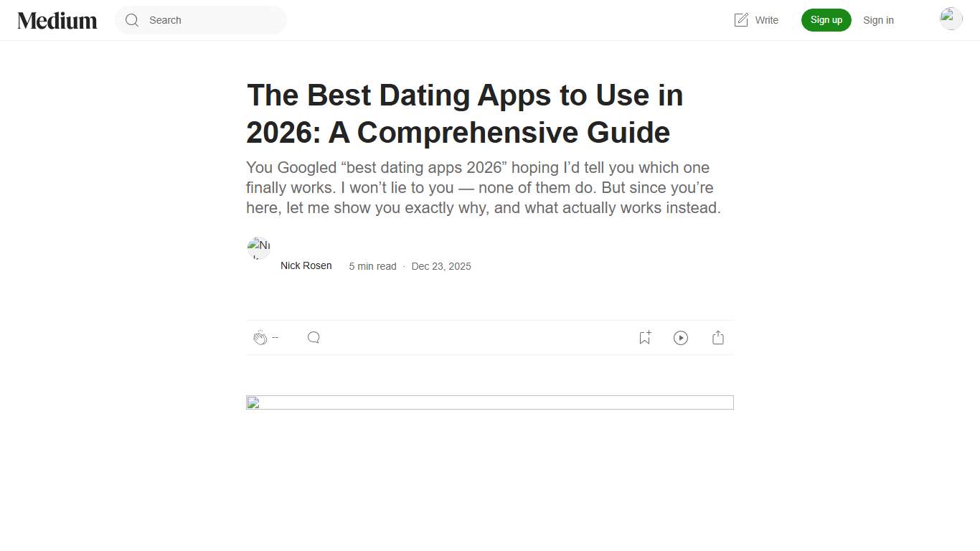This screenshot has height=551, width=980.
Task: Click the article subtitle text
Action: click(x=484, y=187)
